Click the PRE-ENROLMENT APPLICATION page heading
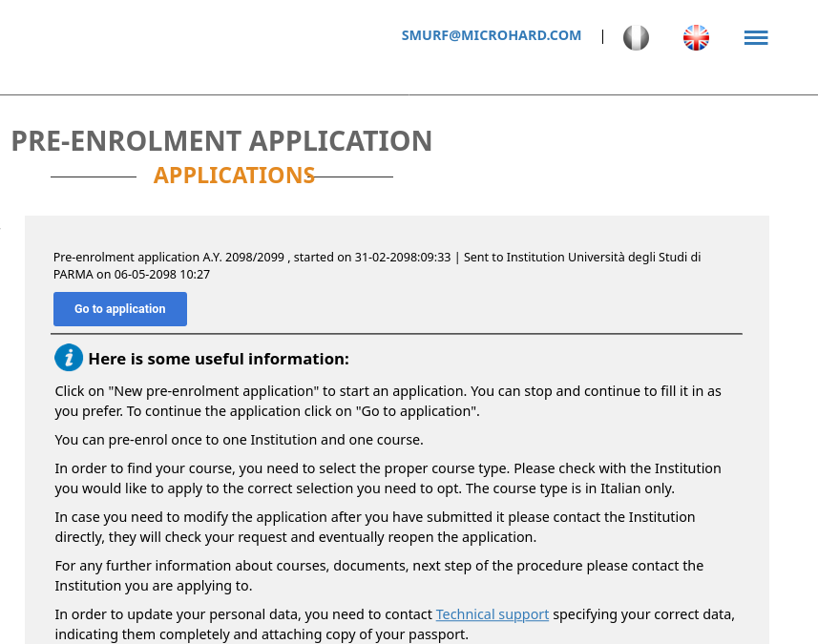818x644 pixels. 221,141
